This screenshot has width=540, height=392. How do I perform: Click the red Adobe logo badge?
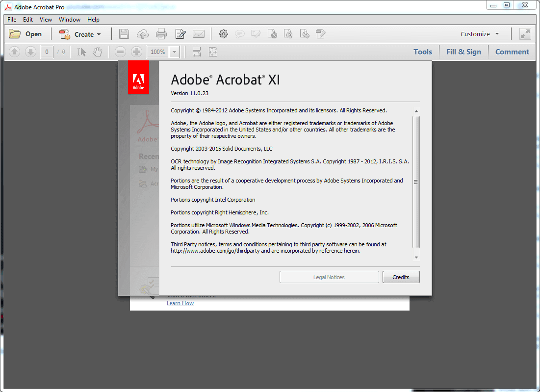138,78
